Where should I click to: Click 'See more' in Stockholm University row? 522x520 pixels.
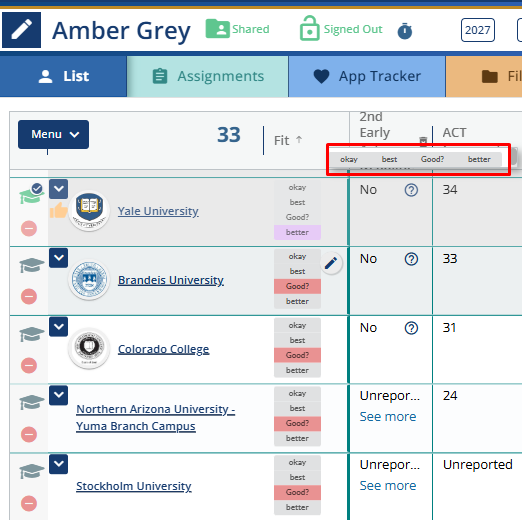[388, 486]
